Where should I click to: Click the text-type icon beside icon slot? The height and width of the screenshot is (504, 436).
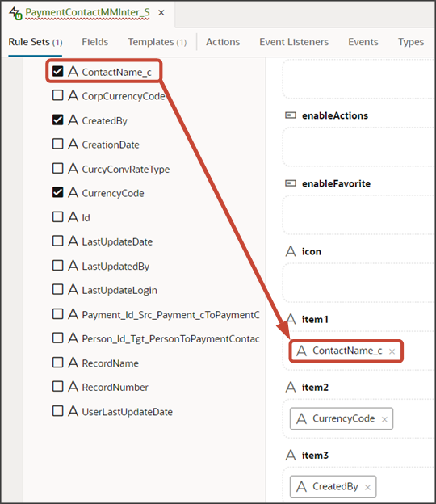[291, 251]
